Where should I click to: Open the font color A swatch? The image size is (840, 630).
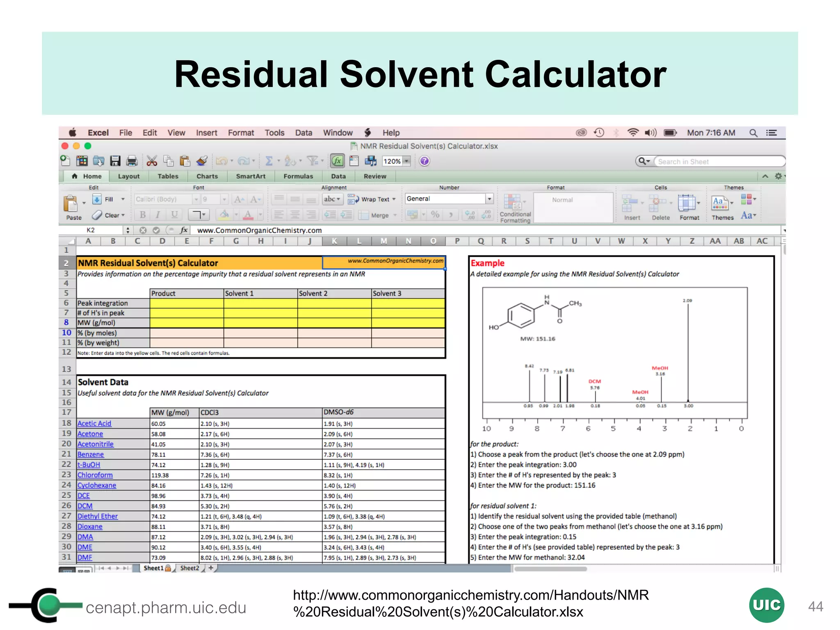coord(248,215)
